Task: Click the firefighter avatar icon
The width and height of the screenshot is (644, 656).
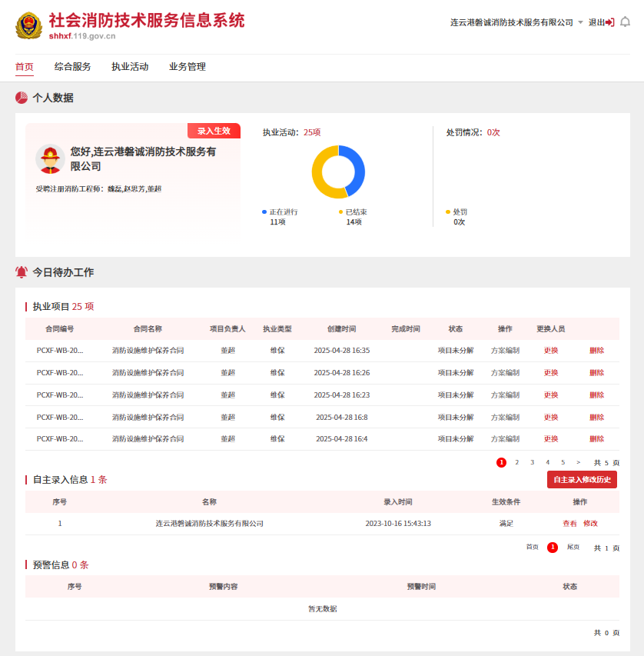Action: 50,159
